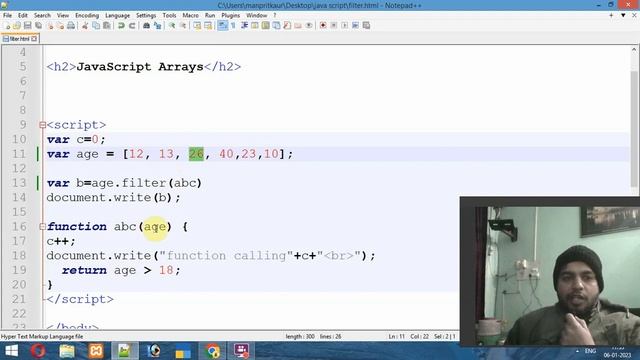This screenshot has width=640, height=360.
Task: Save the current file
Action: 27,25
